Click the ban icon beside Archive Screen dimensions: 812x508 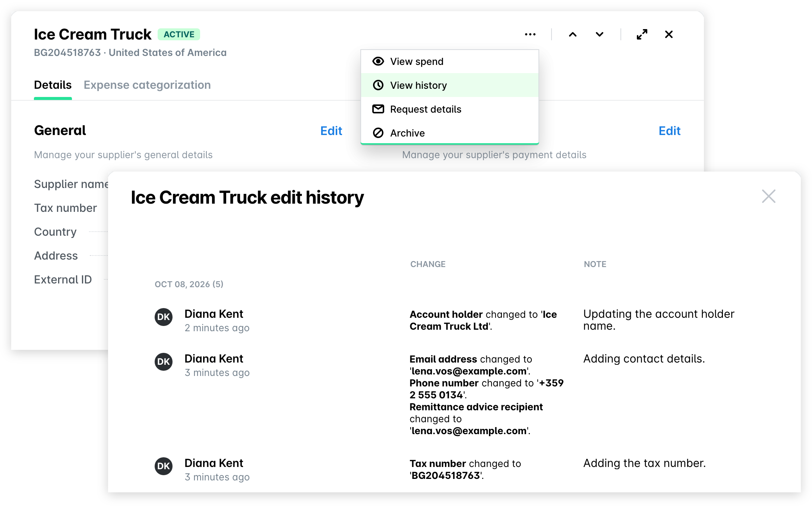[x=378, y=133]
